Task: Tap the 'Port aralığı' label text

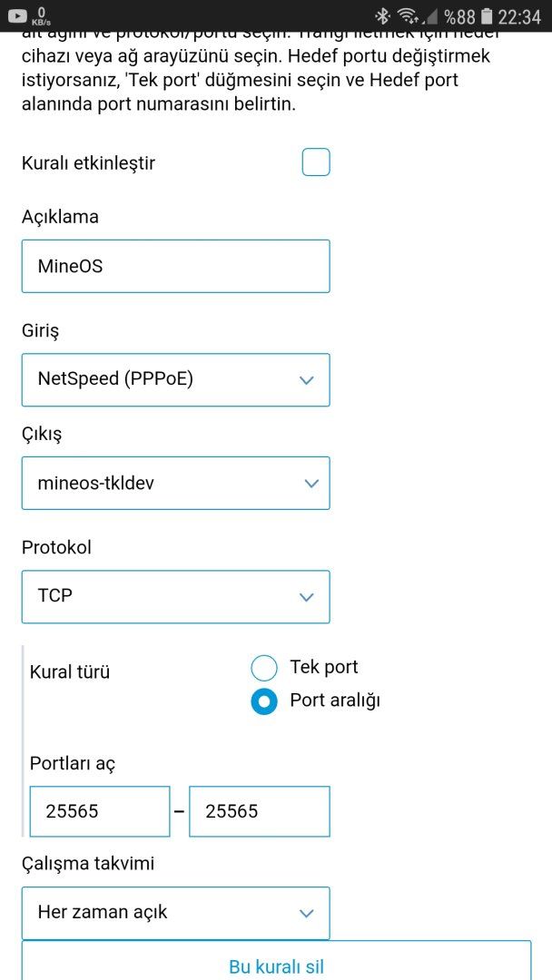Action: pyautogui.click(x=334, y=701)
